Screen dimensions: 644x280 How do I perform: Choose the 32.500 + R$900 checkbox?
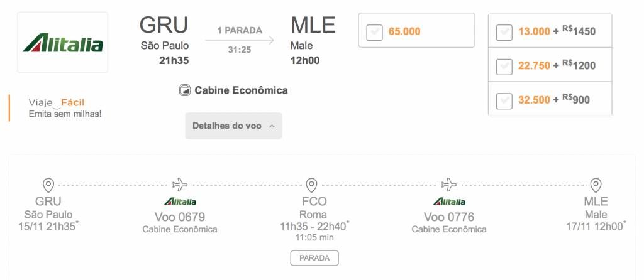(x=504, y=101)
